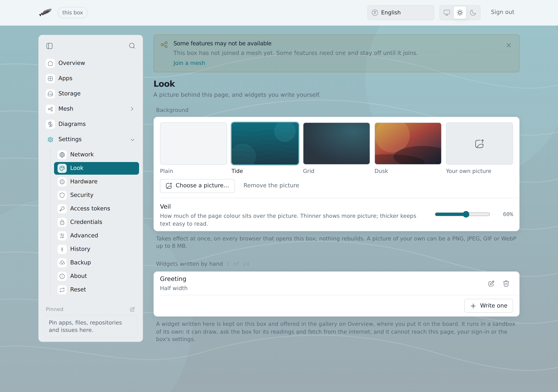Click the fish logo in header
Screen dimensions: 558x392
click(46, 12)
